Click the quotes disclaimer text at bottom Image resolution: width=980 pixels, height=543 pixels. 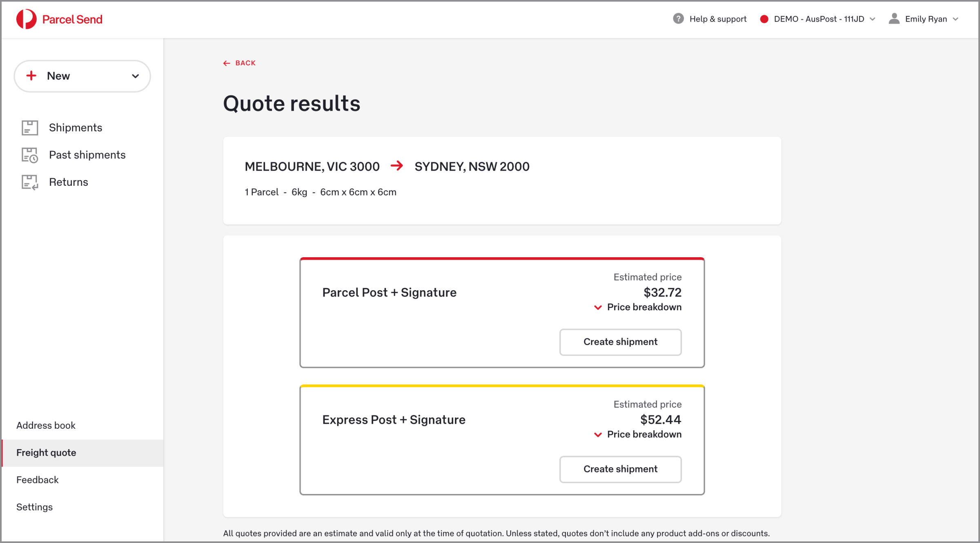point(496,533)
